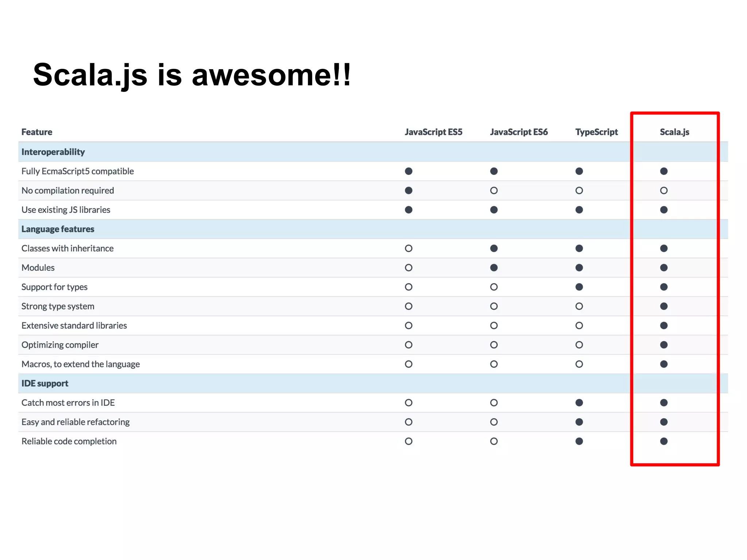This screenshot has height=560, width=747.
Task: Click the Language features section heading
Action: pyautogui.click(x=58, y=229)
